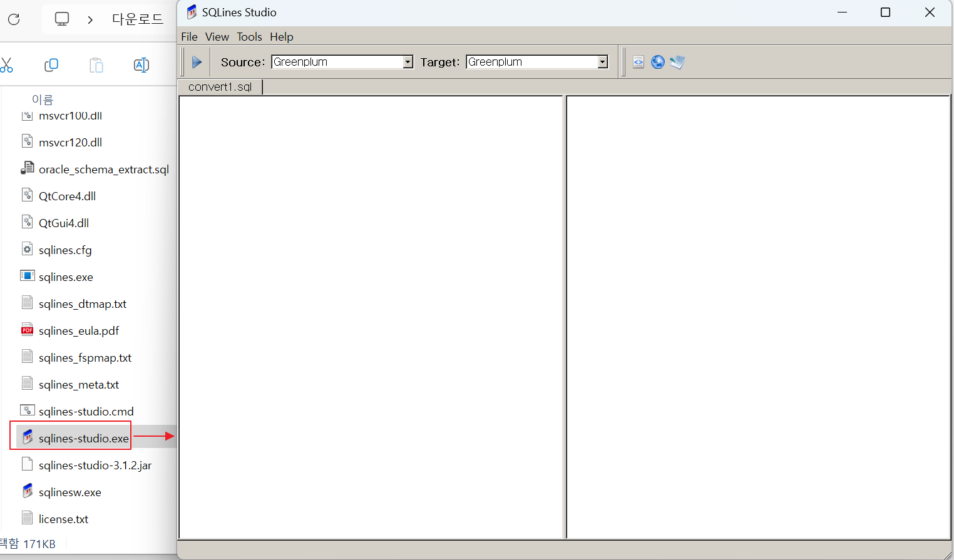954x560 pixels.
Task: Select the sqlines_eula.pdf file name
Action: pyautogui.click(x=79, y=331)
